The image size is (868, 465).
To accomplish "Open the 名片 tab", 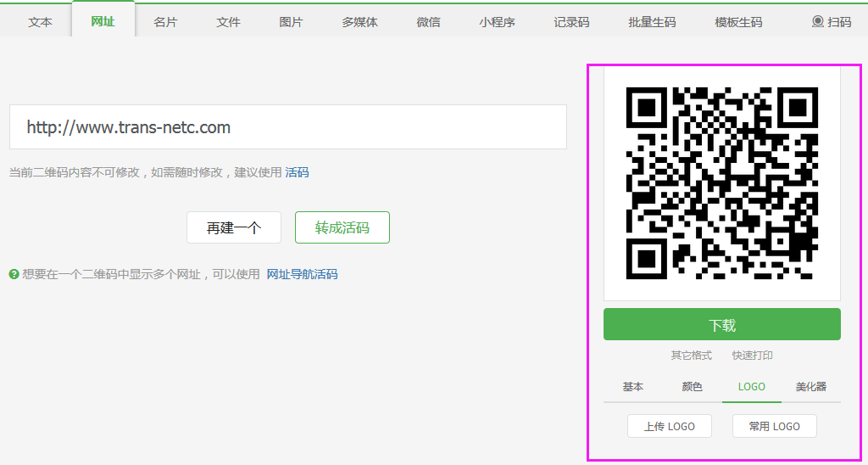I will click(165, 22).
